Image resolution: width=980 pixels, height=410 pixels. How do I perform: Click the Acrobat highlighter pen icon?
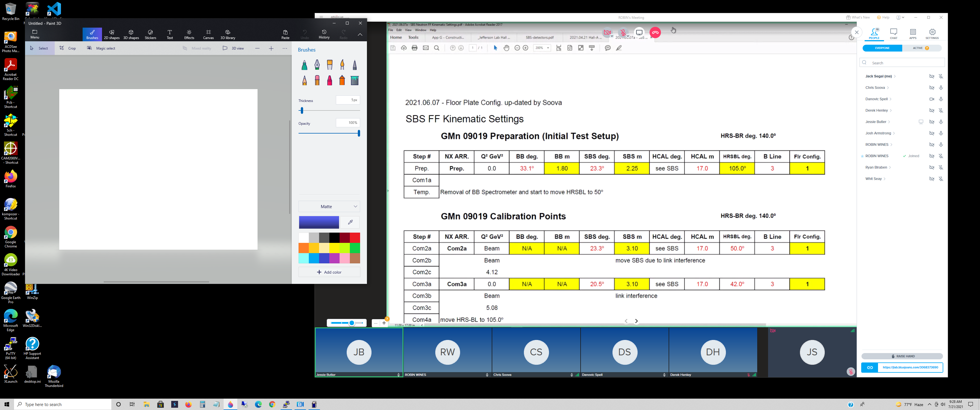point(619,48)
